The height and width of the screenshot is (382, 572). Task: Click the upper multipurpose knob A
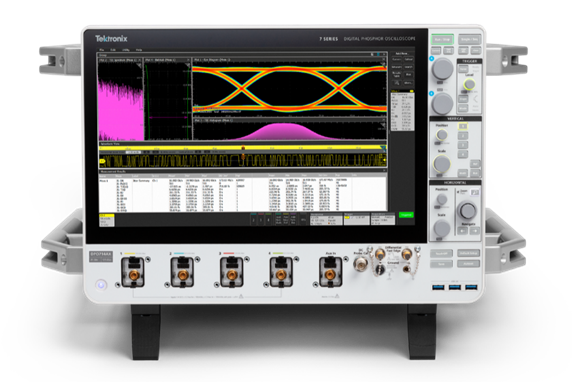[x=442, y=68]
